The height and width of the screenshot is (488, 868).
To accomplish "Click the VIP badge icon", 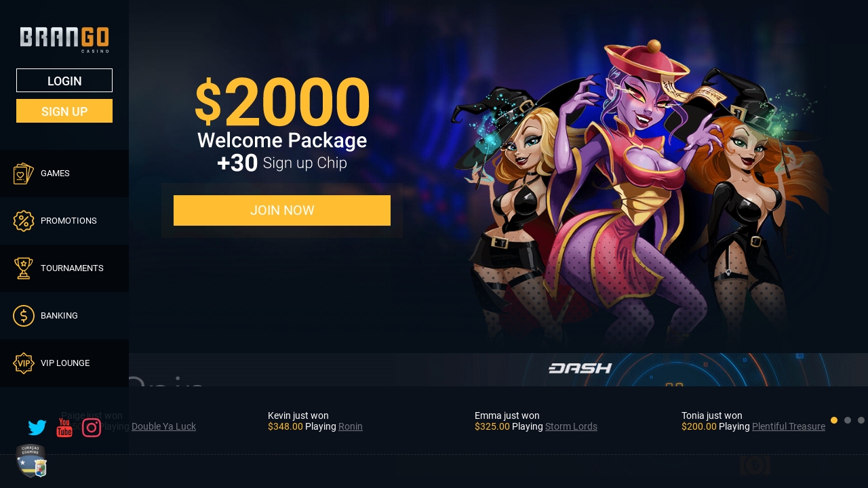I will click(24, 363).
